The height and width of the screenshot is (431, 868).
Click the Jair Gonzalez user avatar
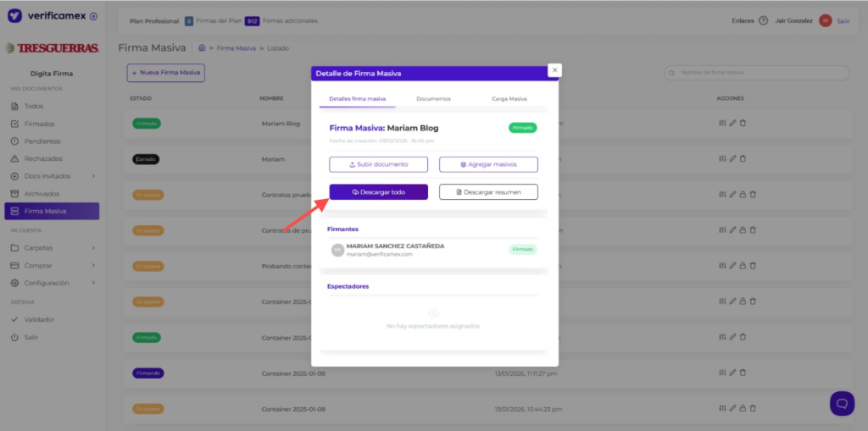pyautogui.click(x=825, y=20)
